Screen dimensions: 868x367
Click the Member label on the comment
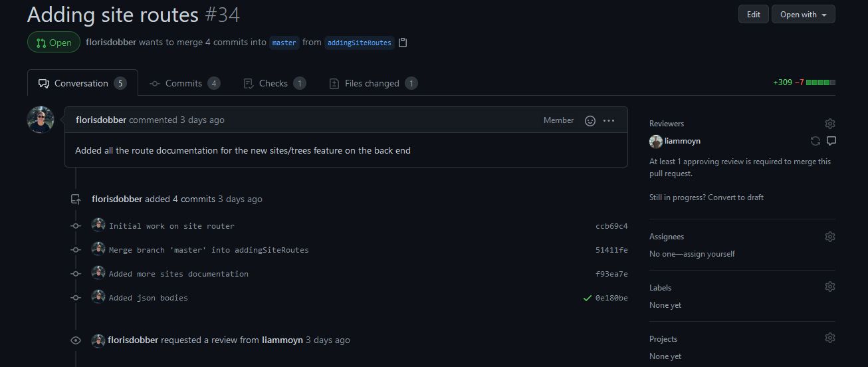click(558, 120)
